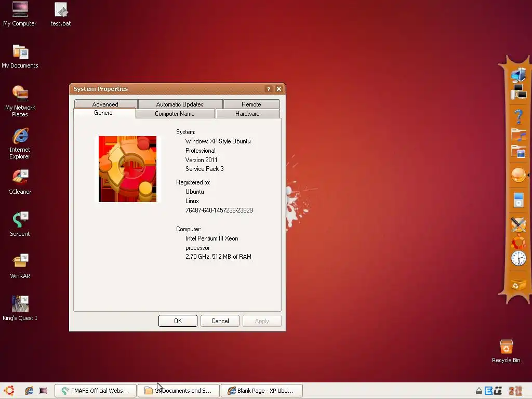This screenshot has width=532, height=399.
Task: Launch Internet Explorer from desktop
Action: tap(20, 143)
